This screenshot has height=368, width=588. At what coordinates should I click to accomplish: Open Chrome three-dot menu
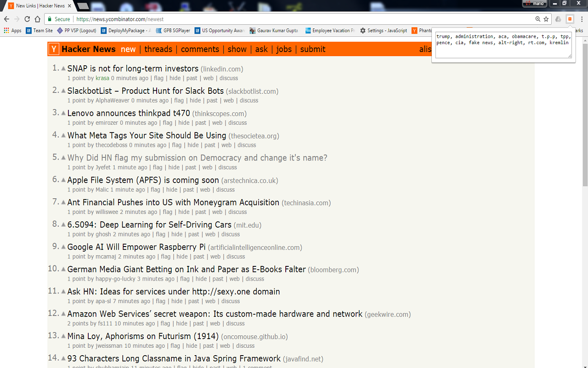(582, 19)
